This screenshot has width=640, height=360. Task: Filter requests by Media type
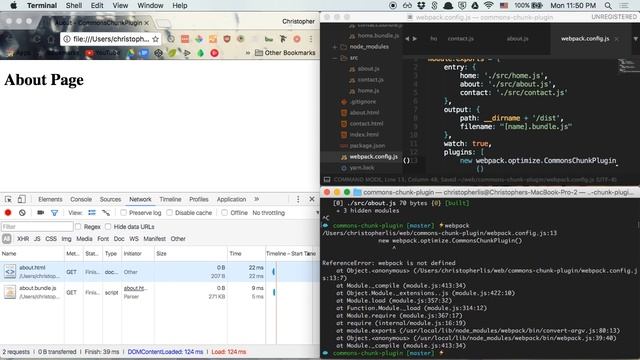(84, 239)
